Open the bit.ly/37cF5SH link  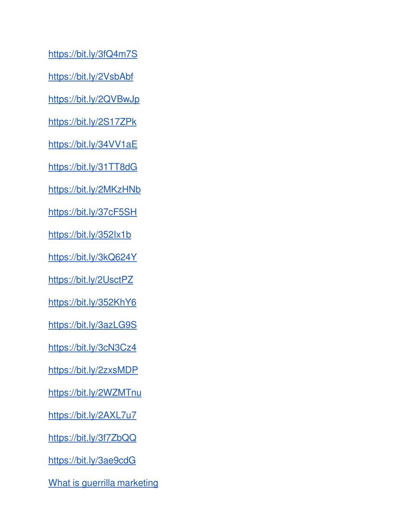pyautogui.click(x=93, y=212)
